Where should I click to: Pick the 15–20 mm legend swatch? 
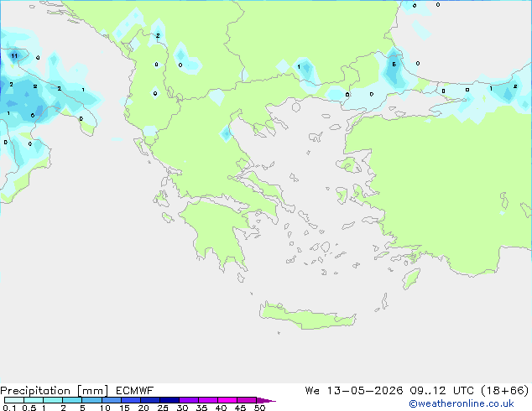tap(131, 400)
